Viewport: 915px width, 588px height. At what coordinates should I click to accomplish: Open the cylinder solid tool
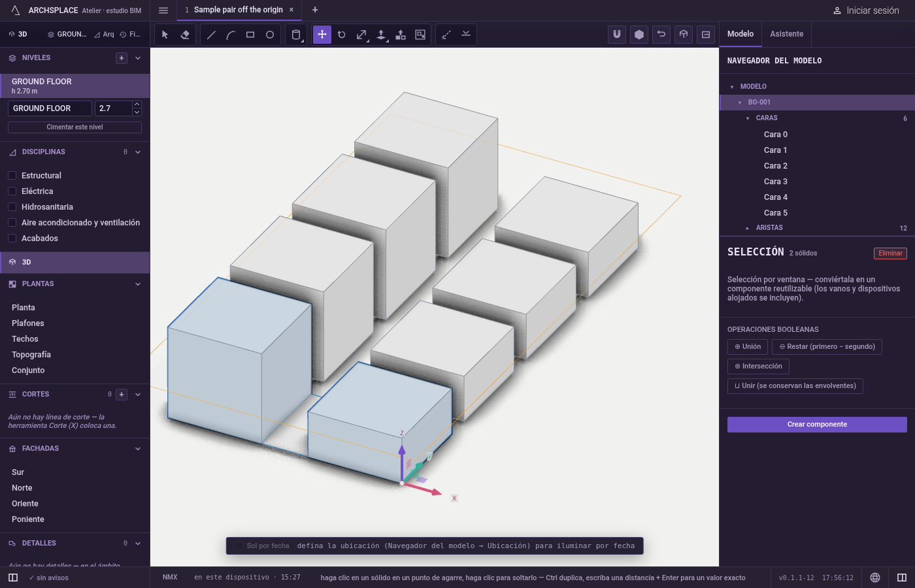296,35
